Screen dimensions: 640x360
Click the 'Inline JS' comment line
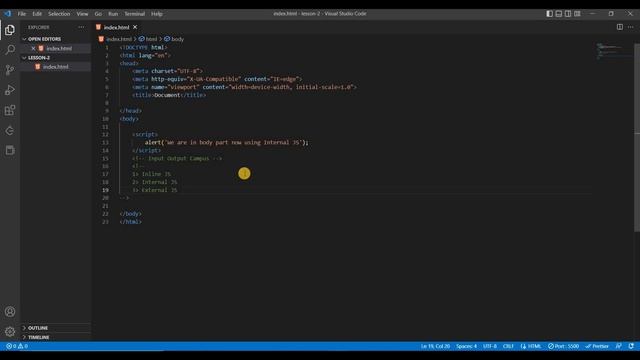point(151,174)
